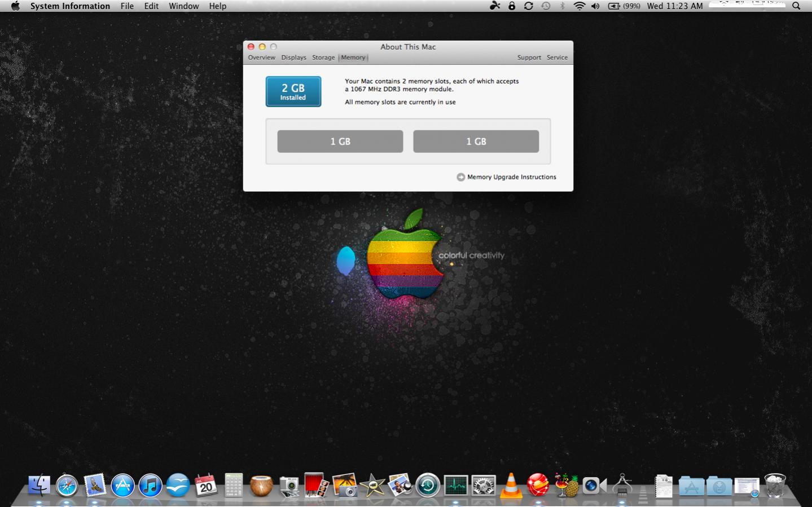Select the Memory tab
The height and width of the screenshot is (507, 812).
click(x=353, y=58)
